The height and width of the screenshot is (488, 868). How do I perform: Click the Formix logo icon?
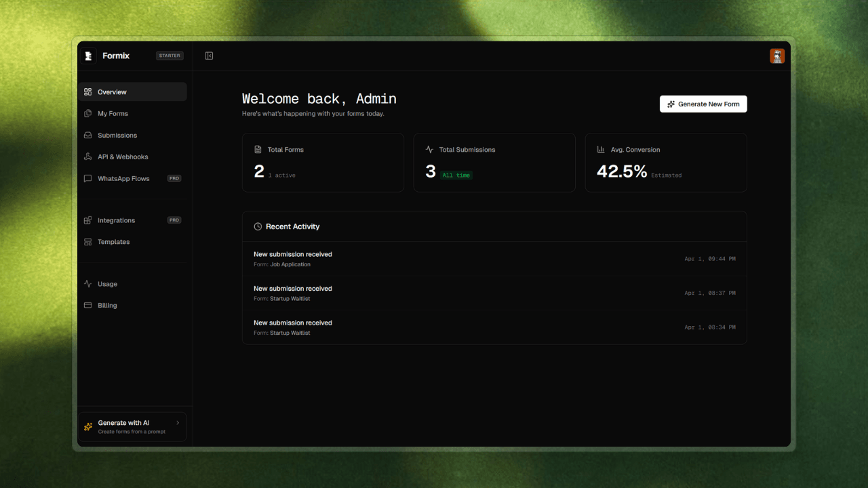87,56
